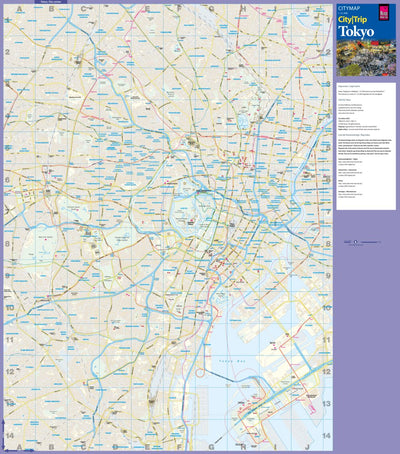Click the small blue tab above the map
The width and height of the screenshot is (400, 454).
click(x=51, y=2)
